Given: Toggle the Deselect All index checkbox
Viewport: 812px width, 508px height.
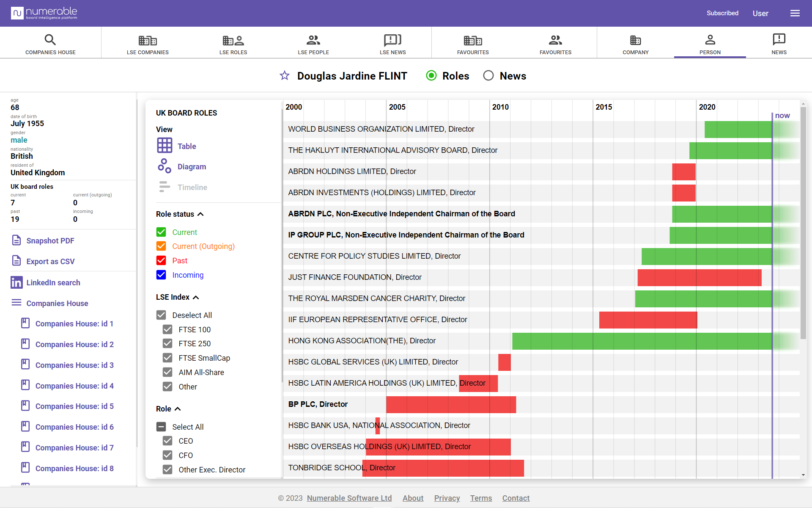Looking at the screenshot, I should click(x=161, y=315).
